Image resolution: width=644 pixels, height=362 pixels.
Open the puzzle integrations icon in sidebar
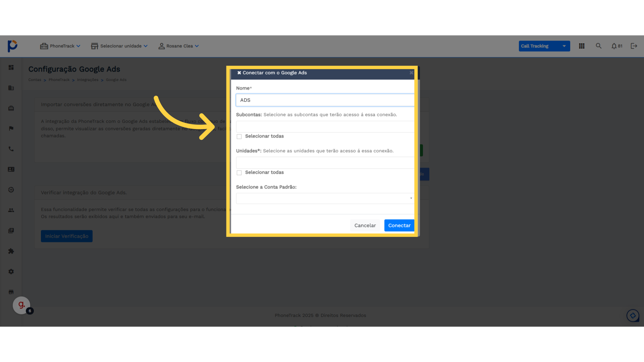coord(11,251)
